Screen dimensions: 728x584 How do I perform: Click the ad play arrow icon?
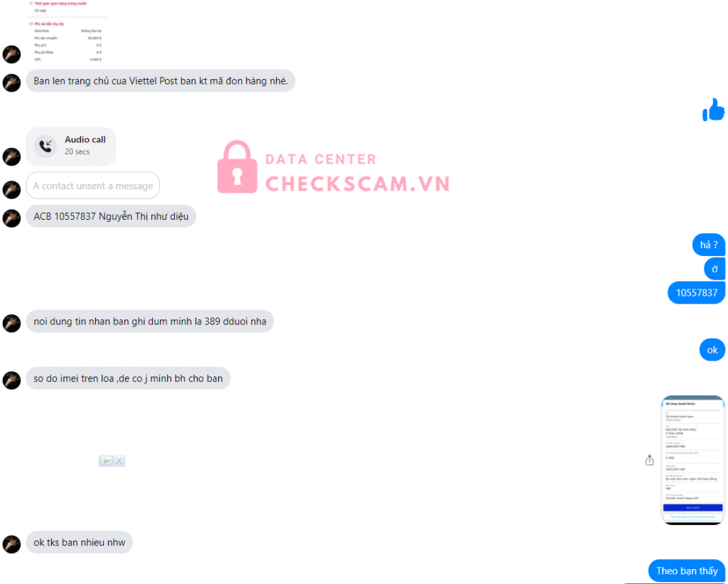[x=107, y=460]
